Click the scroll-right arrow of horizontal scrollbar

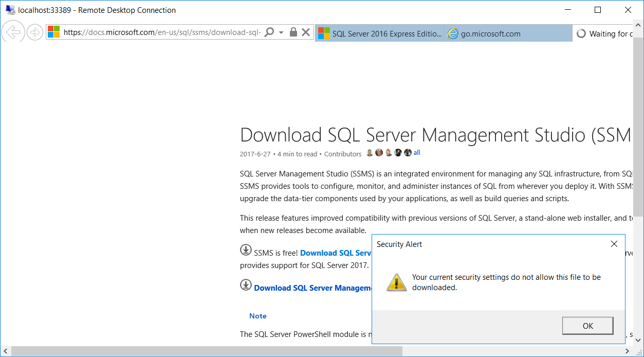point(628,351)
